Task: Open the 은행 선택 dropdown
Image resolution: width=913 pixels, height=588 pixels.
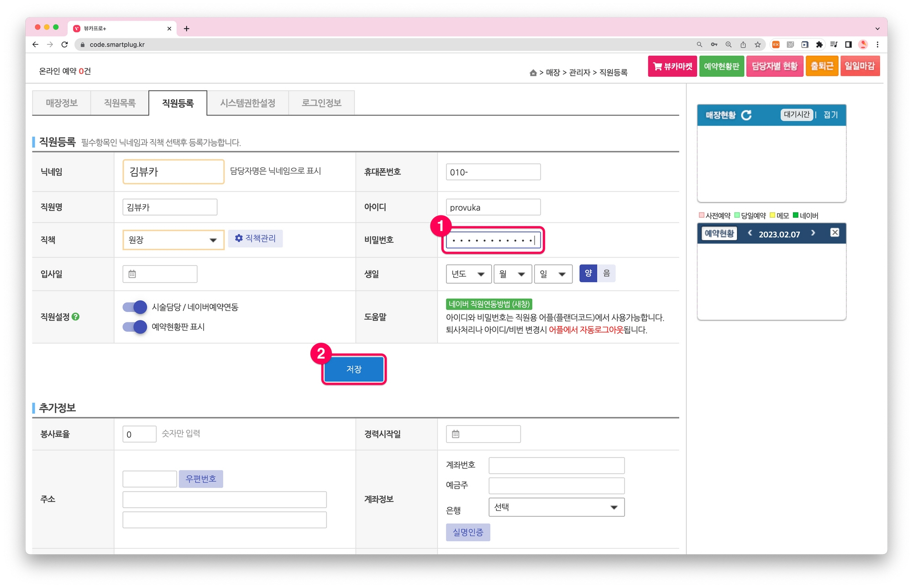Action: click(556, 507)
